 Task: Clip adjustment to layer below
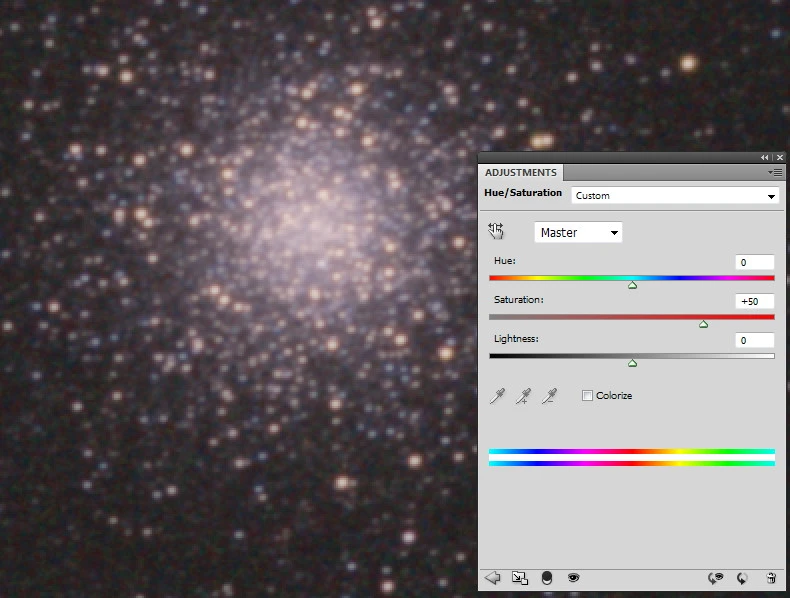click(x=547, y=578)
